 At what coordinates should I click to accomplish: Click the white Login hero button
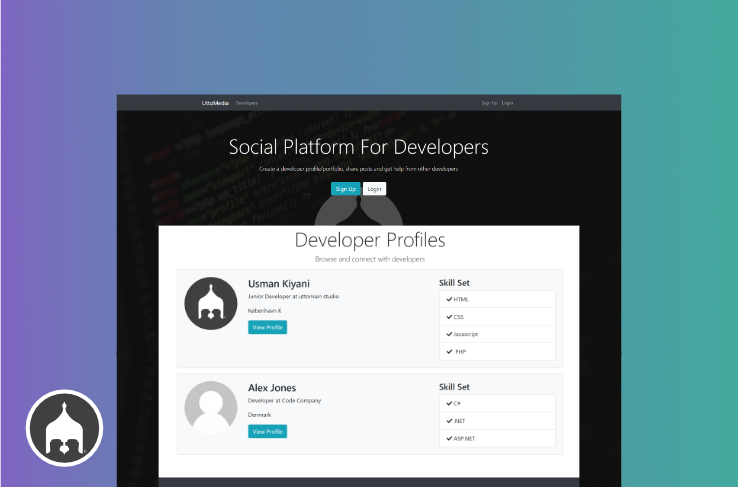[x=374, y=189]
